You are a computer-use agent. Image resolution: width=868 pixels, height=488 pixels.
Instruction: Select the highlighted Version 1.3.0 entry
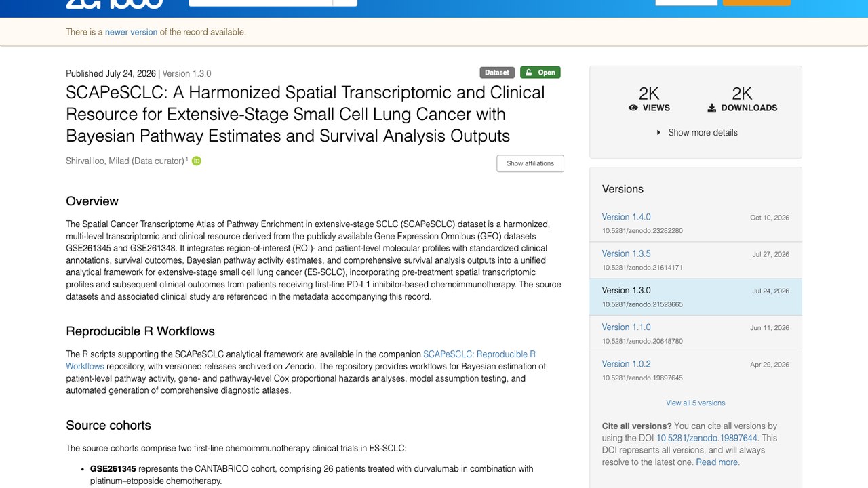(x=696, y=297)
